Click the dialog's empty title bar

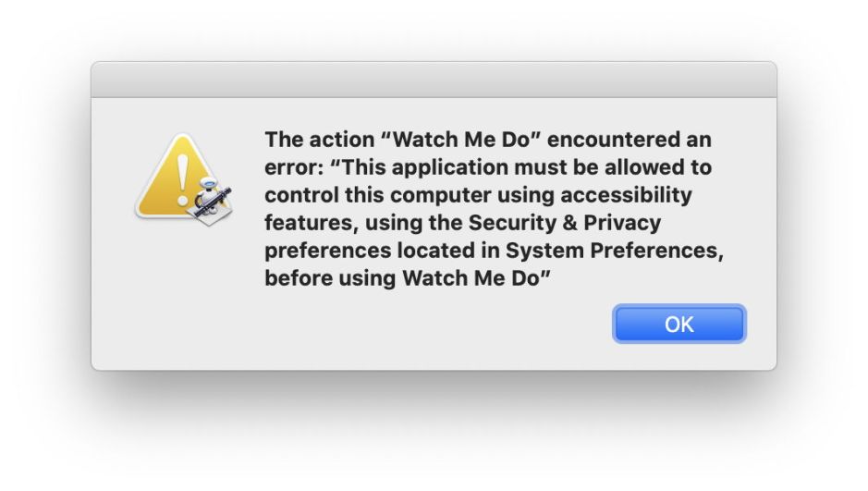433,80
